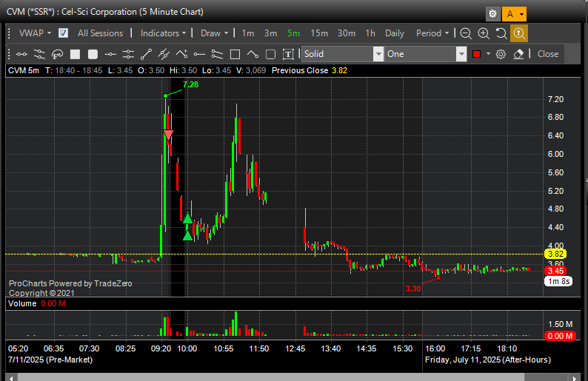Open chart settings gear in title bar
The height and width of the screenshot is (381, 588).
pyautogui.click(x=492, y=14)
